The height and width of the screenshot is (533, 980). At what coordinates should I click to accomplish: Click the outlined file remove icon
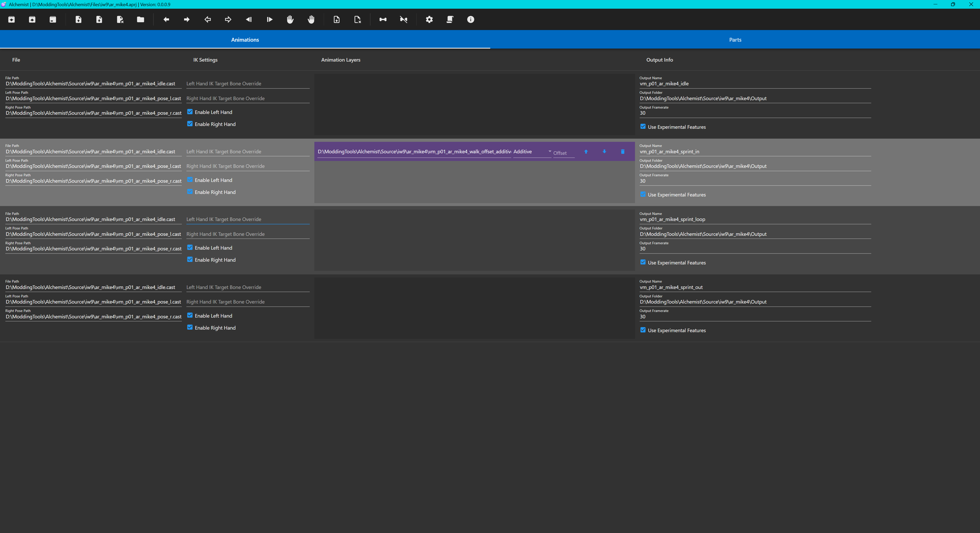(357, 19)
